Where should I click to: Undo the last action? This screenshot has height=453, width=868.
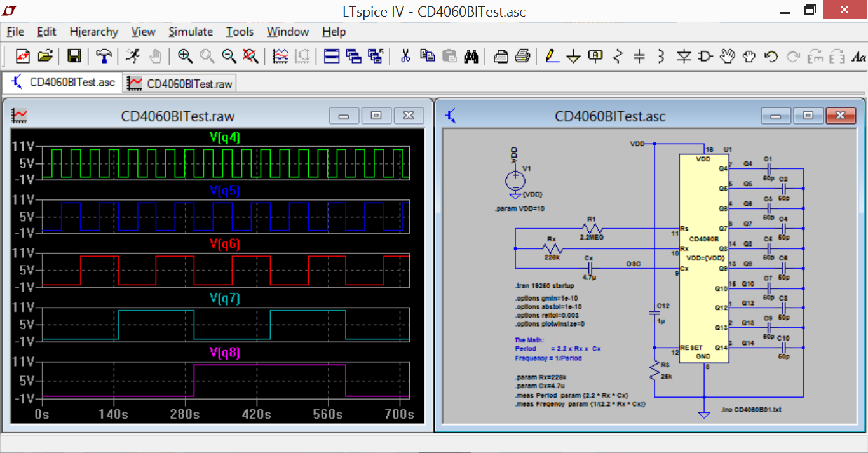click(x=771, y=57)
